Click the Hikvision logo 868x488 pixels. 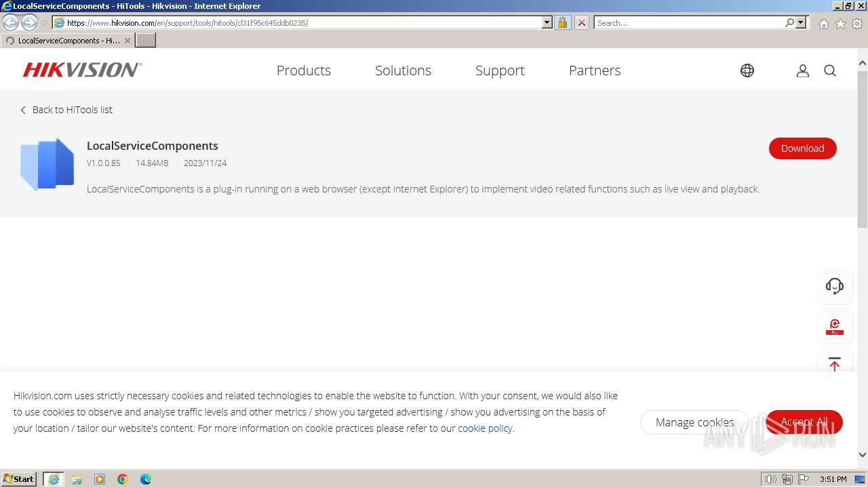tap(82, 70)
